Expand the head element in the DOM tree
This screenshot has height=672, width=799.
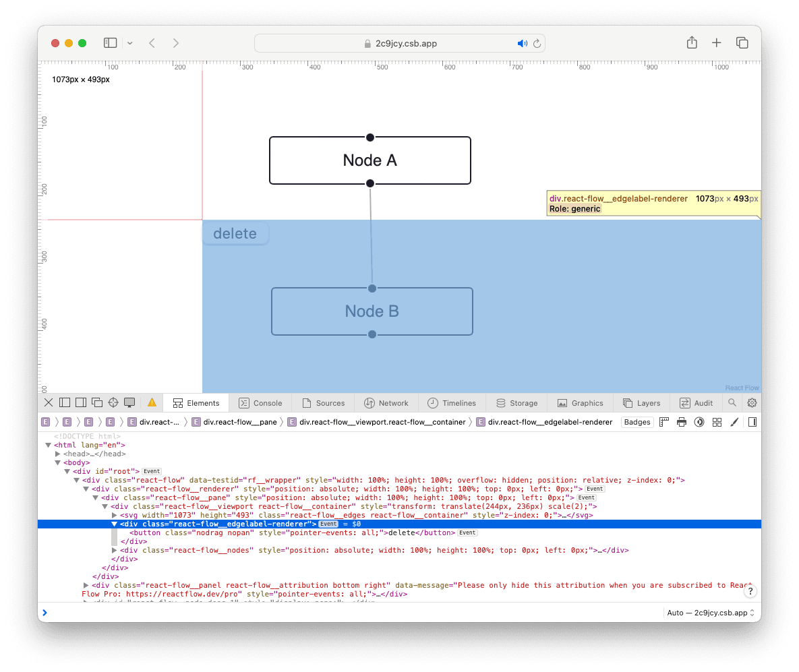[x=58, y=454]
